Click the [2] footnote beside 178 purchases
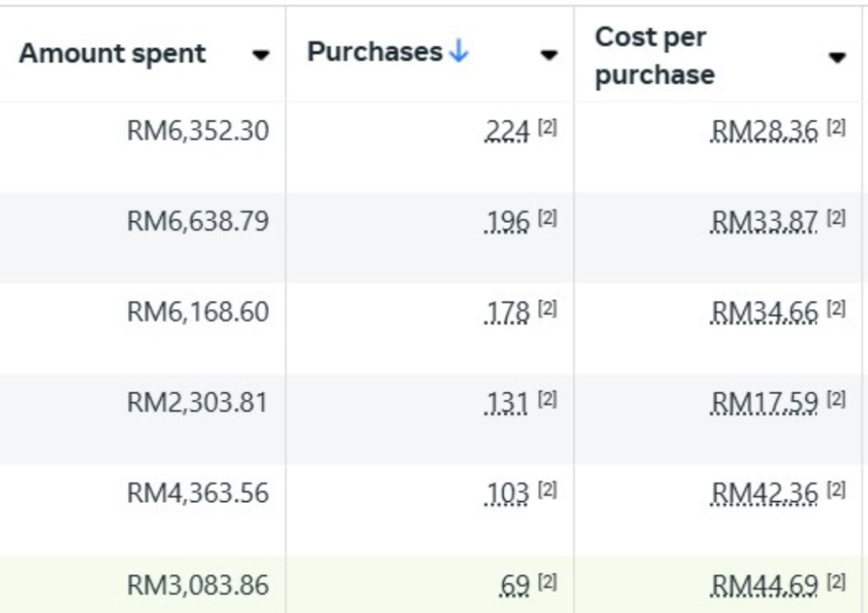This screenshot has width=868, height=613. 548,309
